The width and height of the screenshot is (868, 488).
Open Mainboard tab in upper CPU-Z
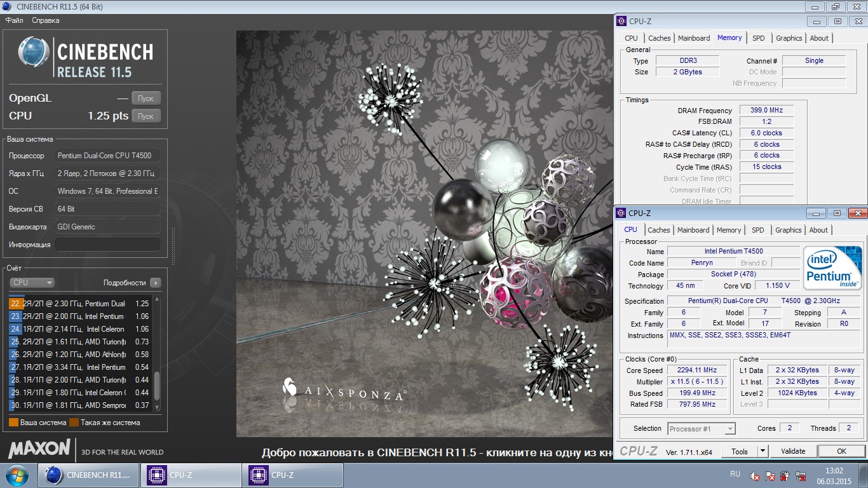click(694, 38)
